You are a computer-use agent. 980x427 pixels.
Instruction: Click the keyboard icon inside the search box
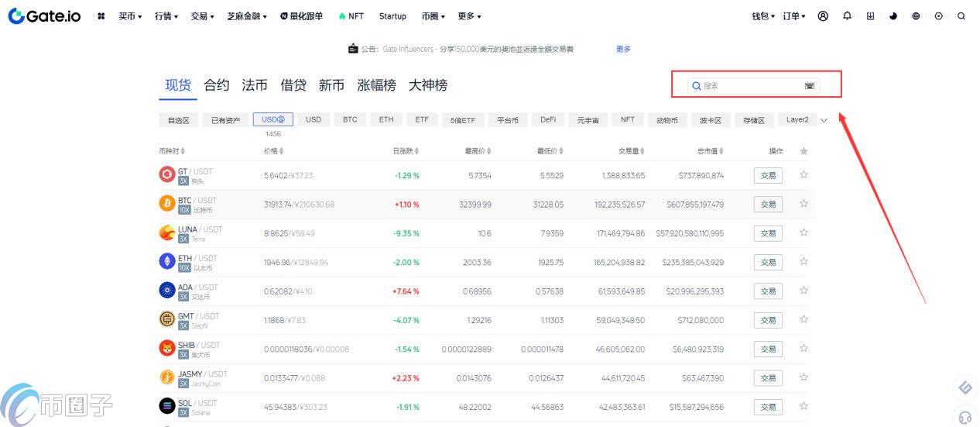click(x=810, y=85)
